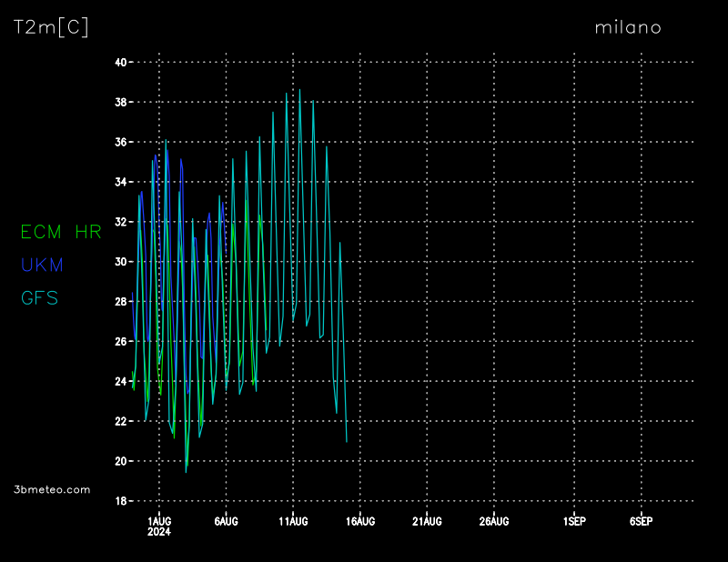Screen dimensions: 728x562
Task: Click the 30 degree y-axis label
Action: tap(120, 262)
